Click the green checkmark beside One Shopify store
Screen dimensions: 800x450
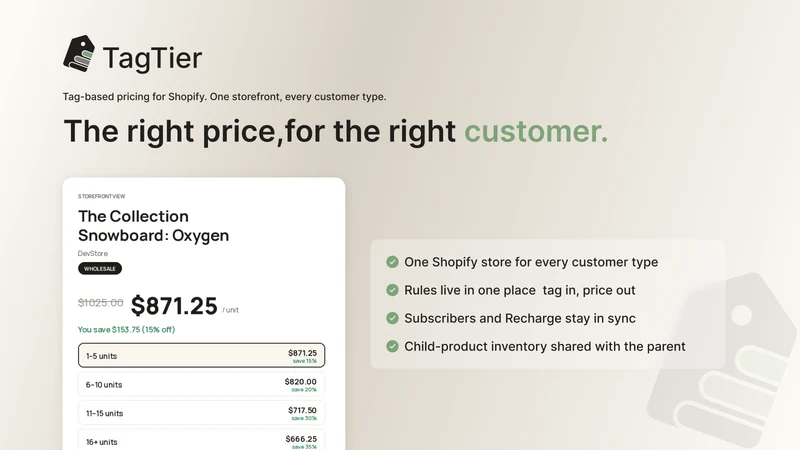392,262
